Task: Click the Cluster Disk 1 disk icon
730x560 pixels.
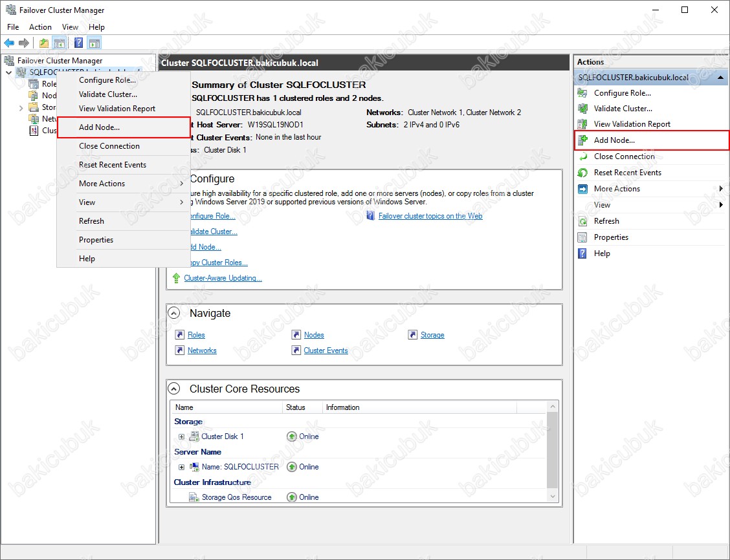Action: (x=194, y=436)
